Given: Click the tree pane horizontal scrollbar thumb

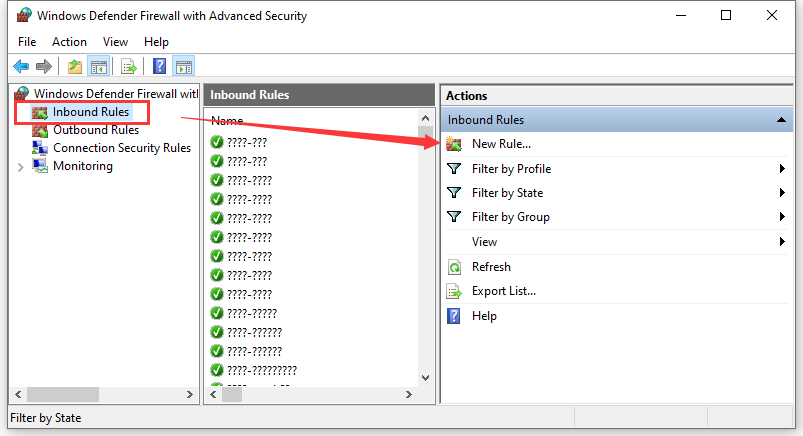Looking at the screenshot, I should pyautogui.click(x=63, y=395).
